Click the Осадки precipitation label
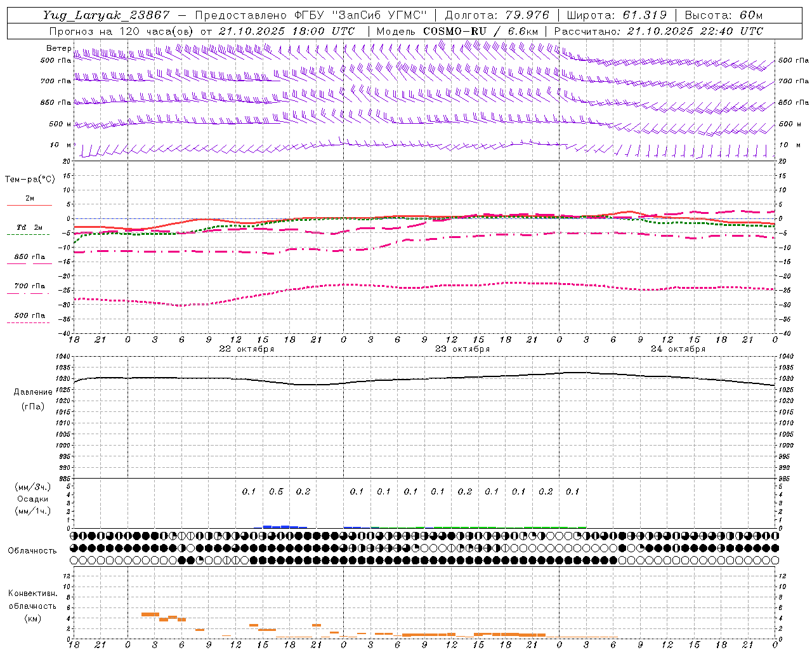 33,499
